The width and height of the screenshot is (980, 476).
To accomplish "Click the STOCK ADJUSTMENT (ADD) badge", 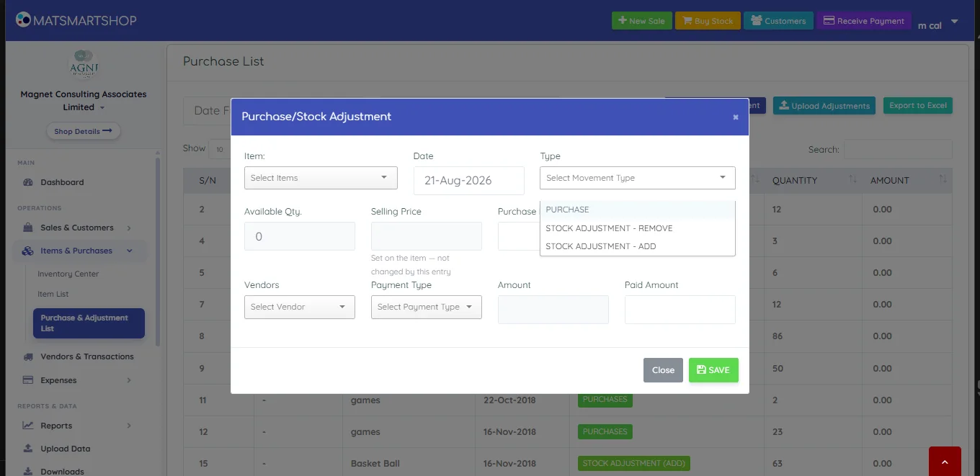I will tap(634, 463).
